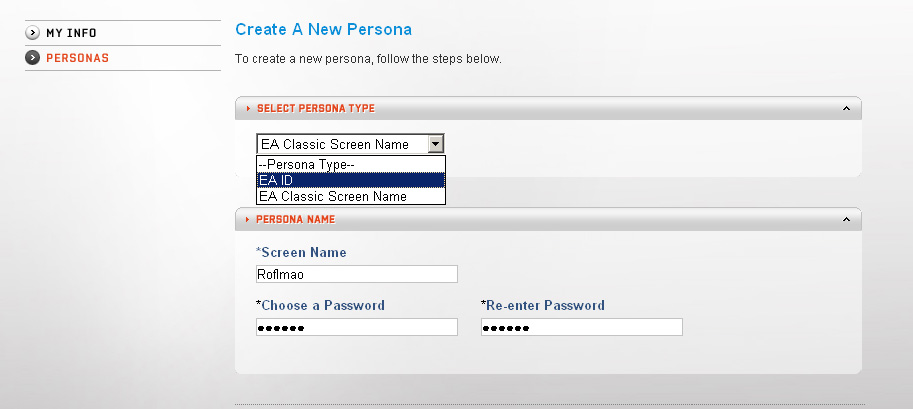Image resolution: width=913 pixels, height=409 pixels.
Task: Click the arrow icon beside MY INFO
Action: 33,33
